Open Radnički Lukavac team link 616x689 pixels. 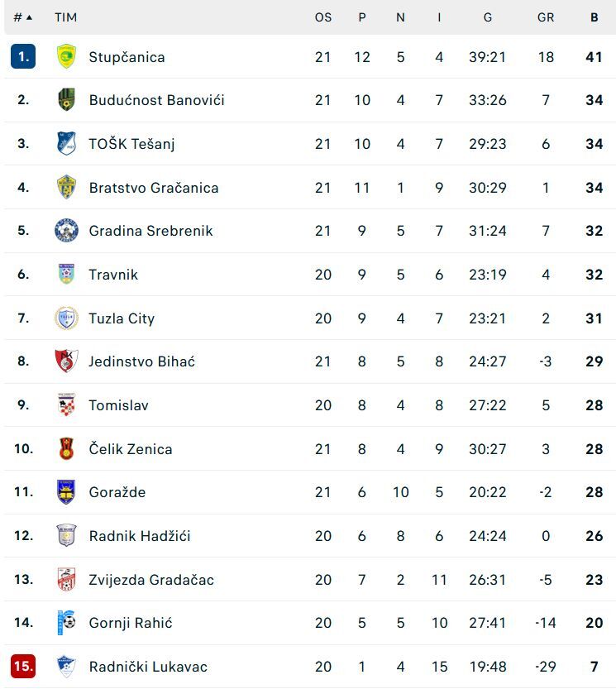pyautogui.click(x=148, y=667)
